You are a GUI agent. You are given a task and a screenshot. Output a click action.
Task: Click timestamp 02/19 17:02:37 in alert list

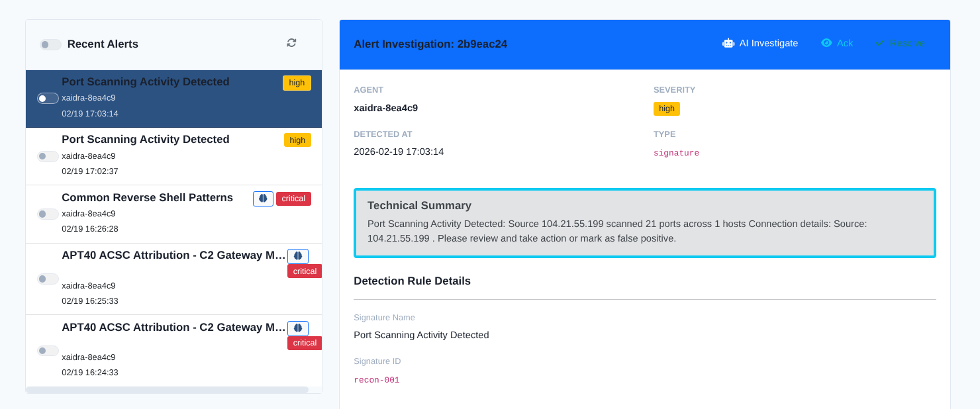click(90, 171)
